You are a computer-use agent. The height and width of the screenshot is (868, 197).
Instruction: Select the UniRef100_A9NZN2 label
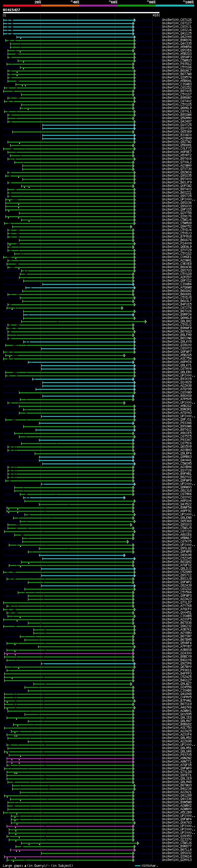click(177, 758)
